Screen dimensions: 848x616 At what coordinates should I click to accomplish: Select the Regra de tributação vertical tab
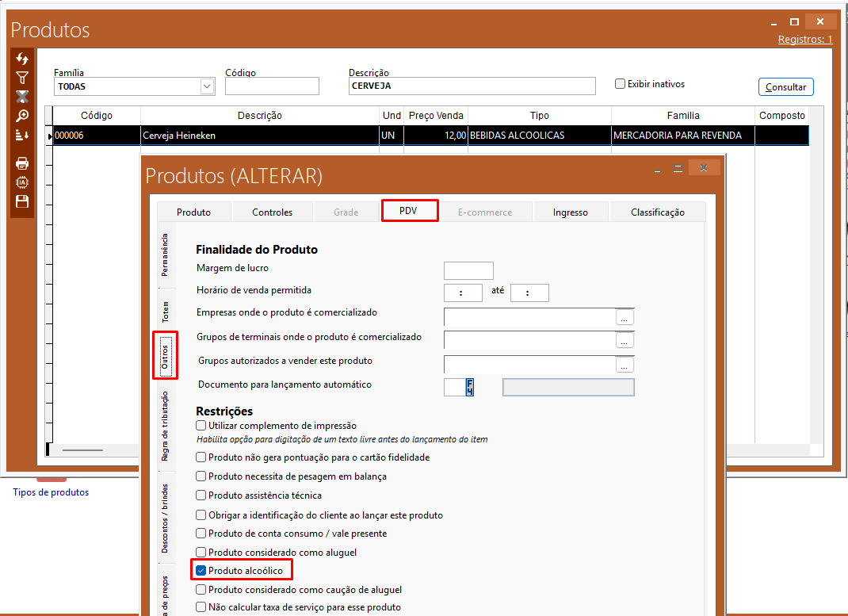(164, 426)
